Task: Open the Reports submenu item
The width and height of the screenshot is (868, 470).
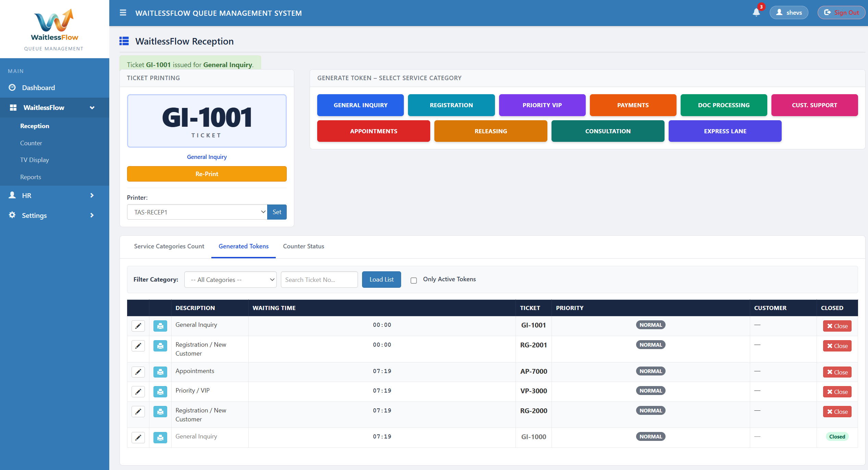Action: [x=30, y=177]
